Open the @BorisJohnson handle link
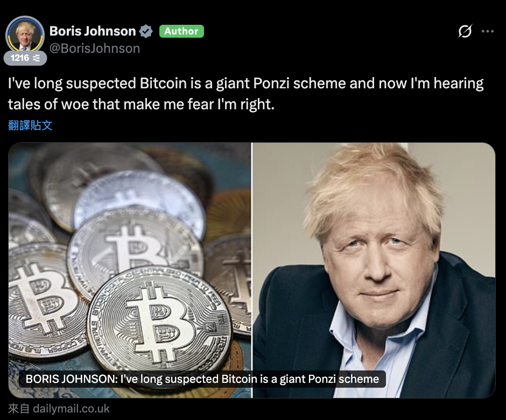Screen dimensions: 506x420 point(95,48)
